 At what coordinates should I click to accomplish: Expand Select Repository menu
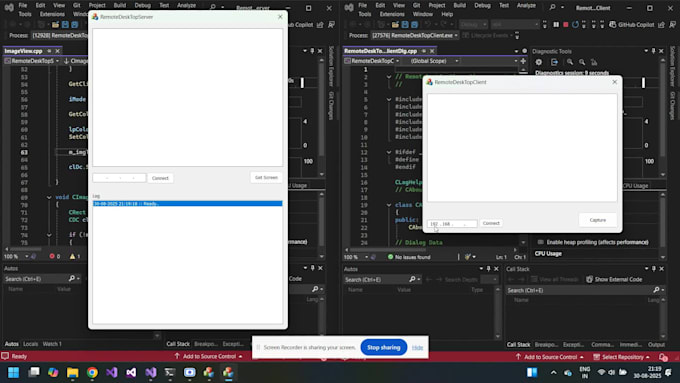[x=621, y=357]
